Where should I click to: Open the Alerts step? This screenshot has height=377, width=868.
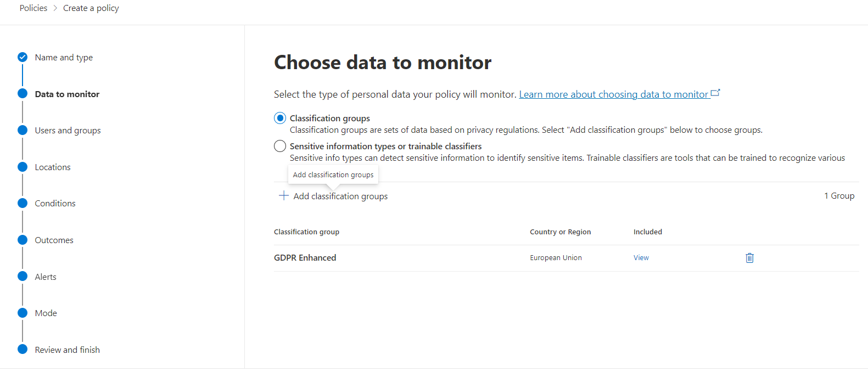pyautogui.click(x=46, y=277)
